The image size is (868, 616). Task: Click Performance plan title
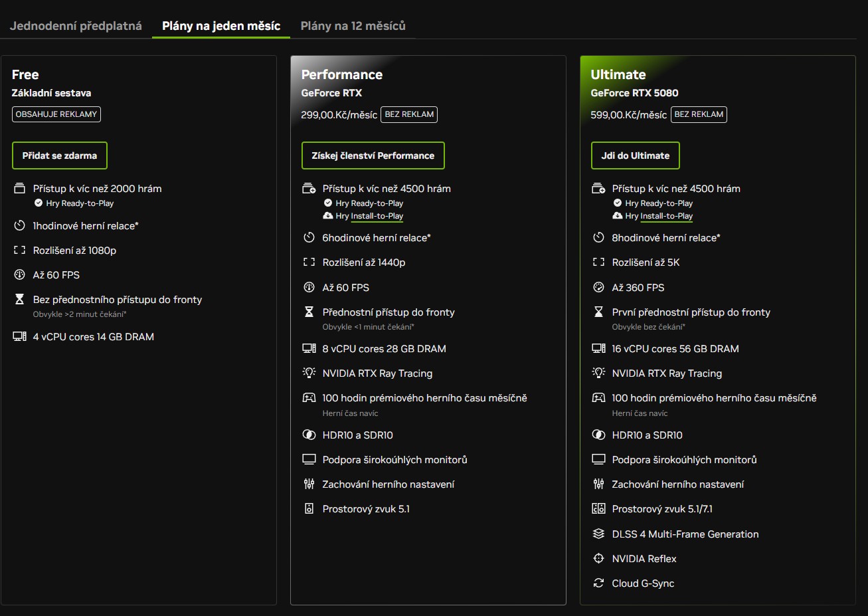[x=342, y=74]
